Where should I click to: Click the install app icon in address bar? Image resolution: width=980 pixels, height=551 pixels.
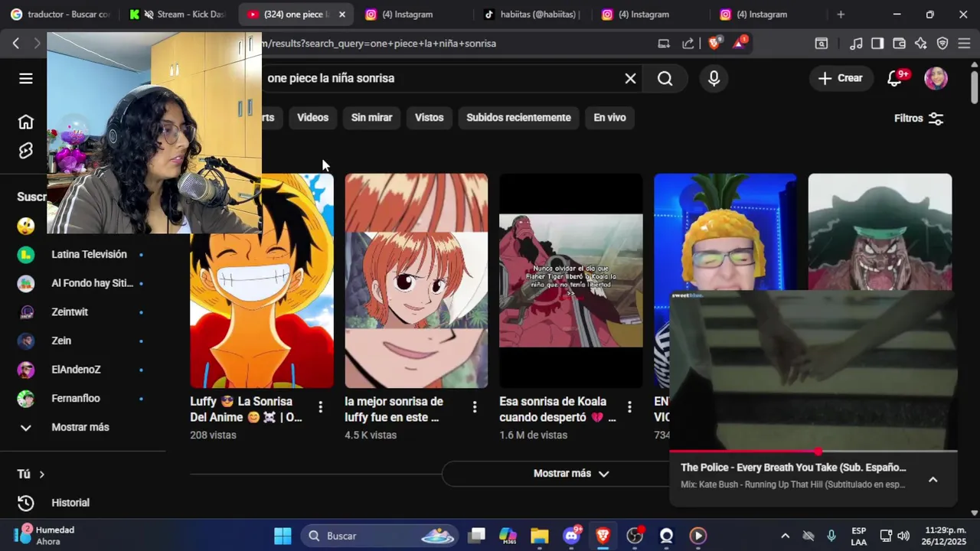coord(664,44)
